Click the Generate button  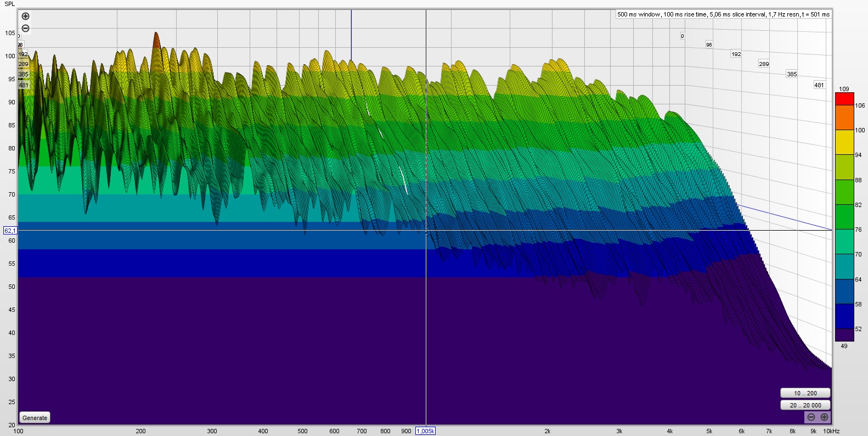pyautogui.click(x=35, y=418)
